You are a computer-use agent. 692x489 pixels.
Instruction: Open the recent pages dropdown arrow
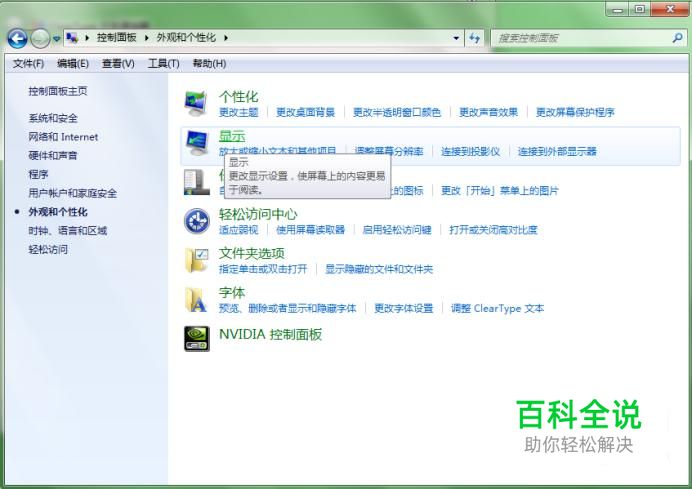(x=56, y=39)
